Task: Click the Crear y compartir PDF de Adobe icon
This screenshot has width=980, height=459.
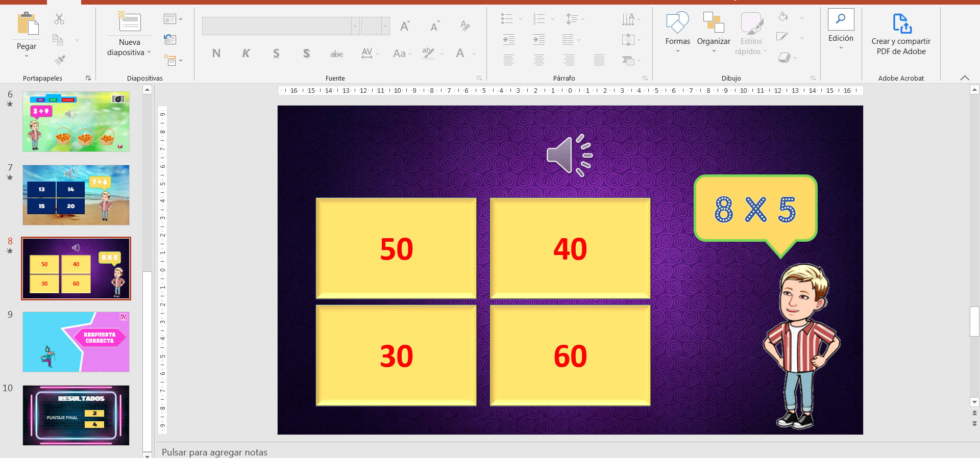Action: click(x=901, y=23)
